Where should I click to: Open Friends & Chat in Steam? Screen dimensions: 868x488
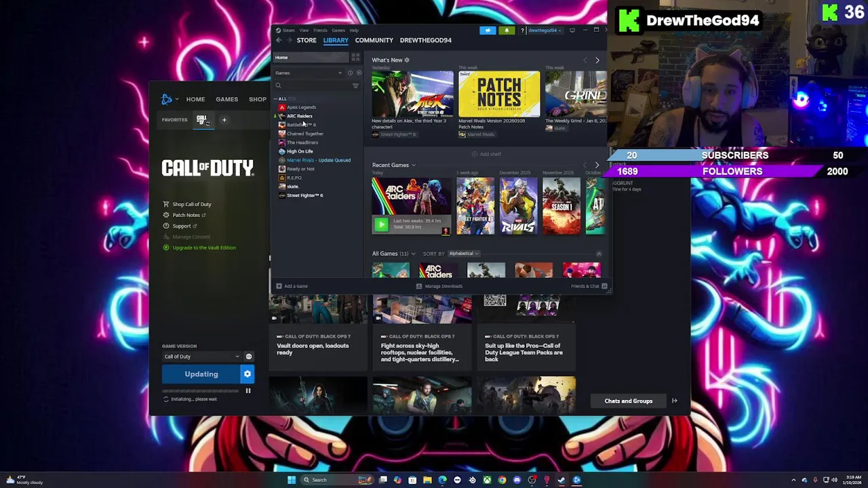click(589, 286)
